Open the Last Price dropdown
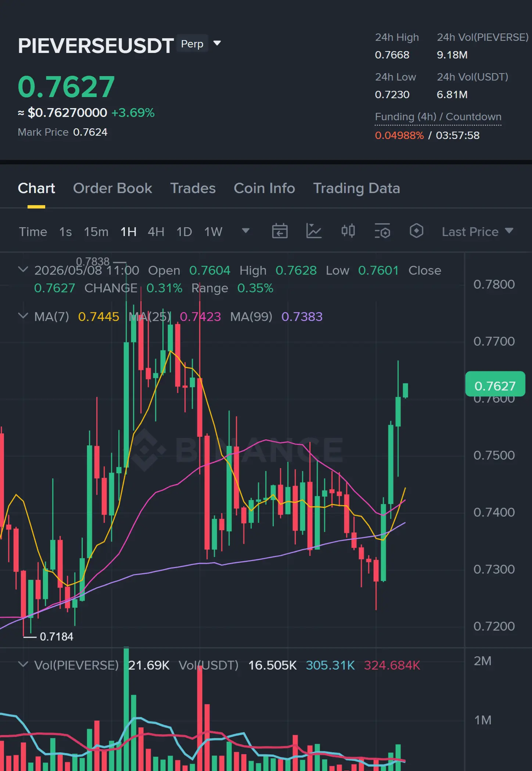Screen dimensions: 532x771 point(477,232)
